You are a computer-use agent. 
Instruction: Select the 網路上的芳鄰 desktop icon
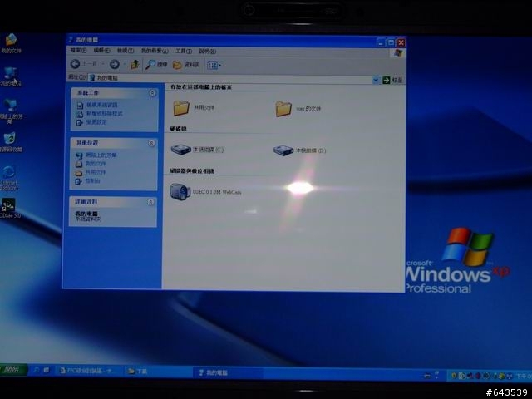pyautogui.click(x=11, y=111)
